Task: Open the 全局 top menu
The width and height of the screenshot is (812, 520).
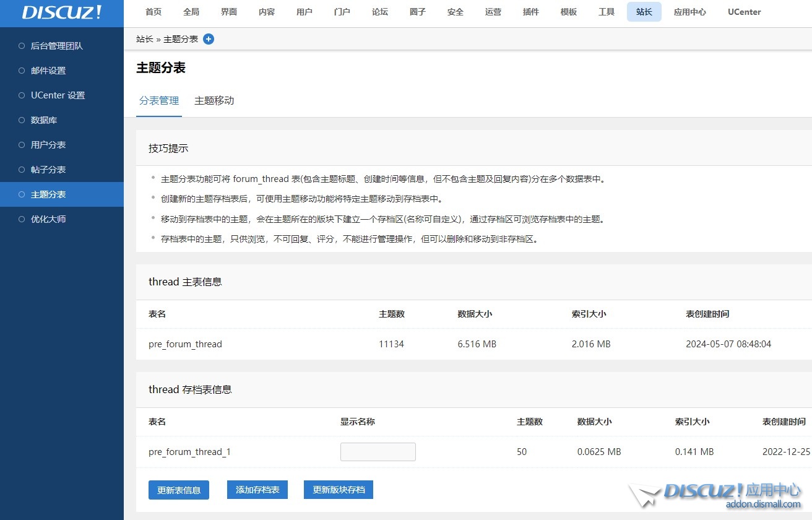Action: point(191,12)
